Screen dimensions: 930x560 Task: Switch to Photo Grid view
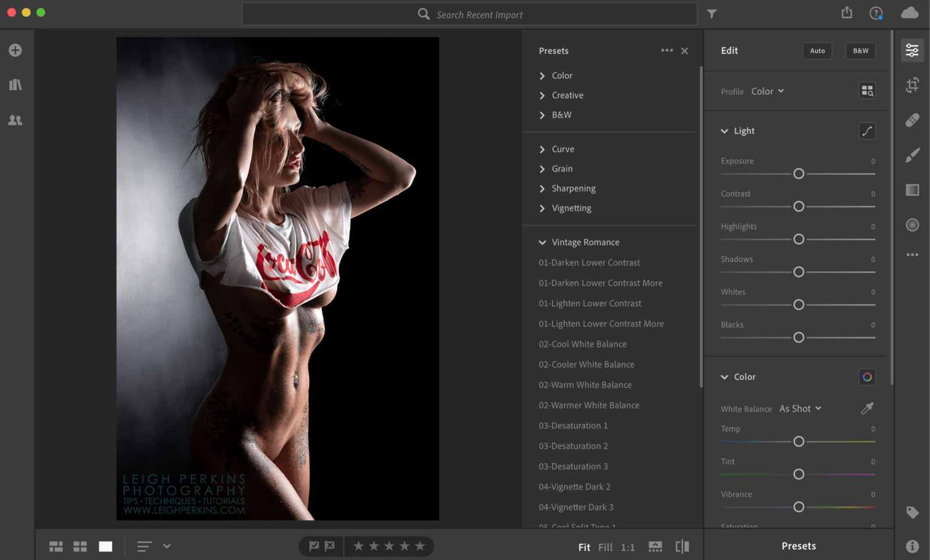coord(56,547)
